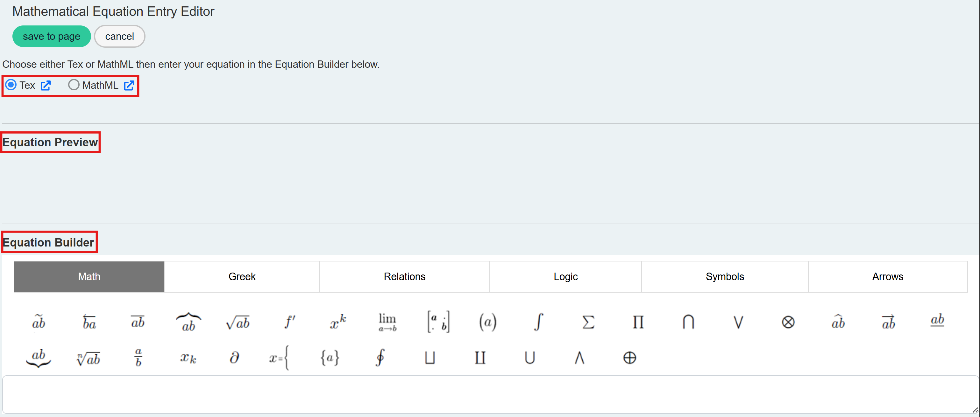Insert the superscript x to the k
This screenshot has height=417, width=980.
[337, 322]
